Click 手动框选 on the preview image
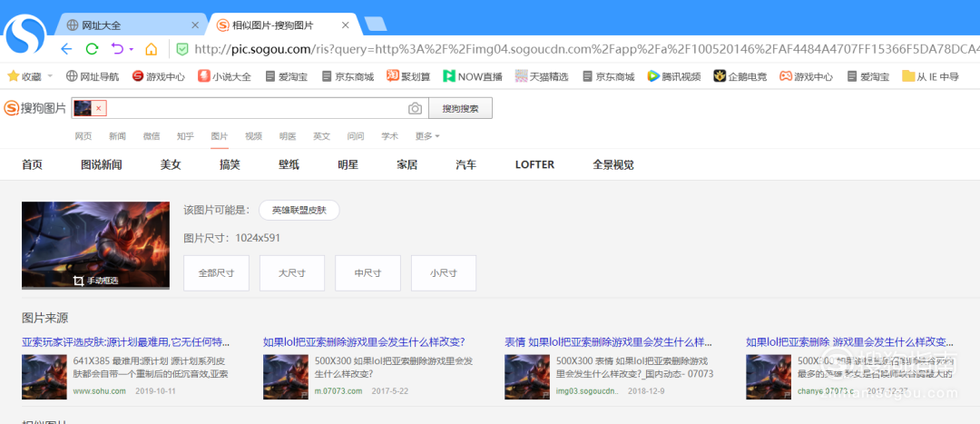 pos(95,281)
